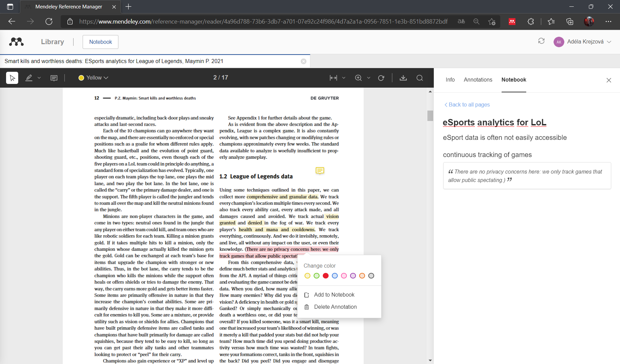The height and width of the screenshot is (364, 620).
Task: Open the browser collections icon
Action: click(570, 22)
